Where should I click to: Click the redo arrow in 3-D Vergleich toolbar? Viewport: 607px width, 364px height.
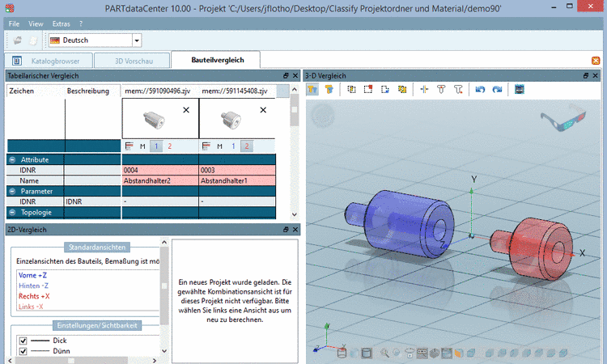tap(496, 89)
